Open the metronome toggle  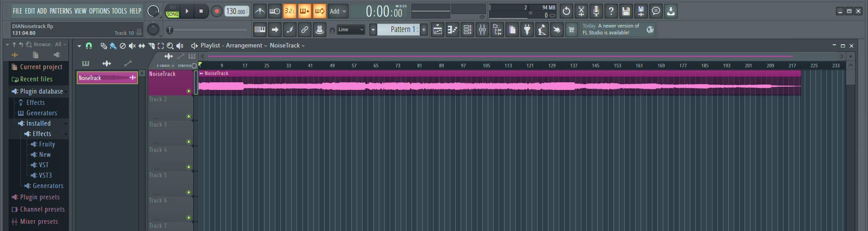[259, 11]
